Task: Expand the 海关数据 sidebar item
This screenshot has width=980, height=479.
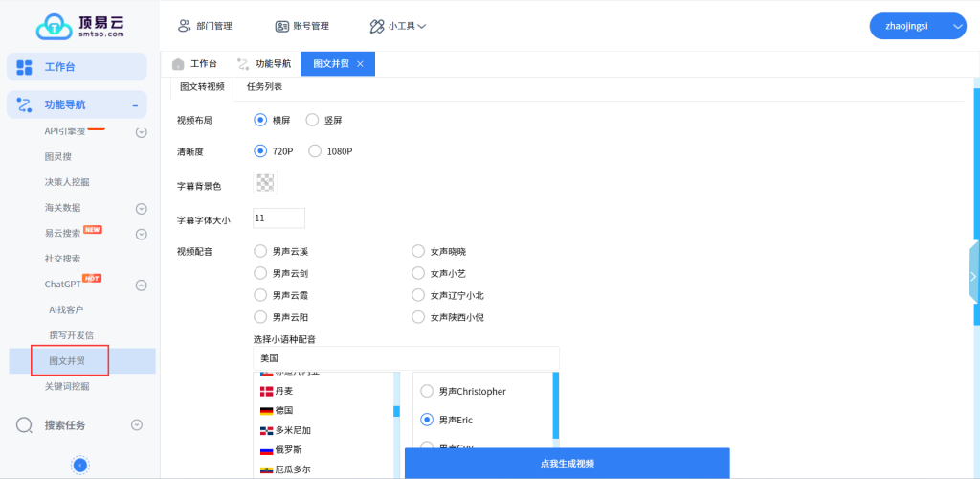Action: (x=141, y=209)
